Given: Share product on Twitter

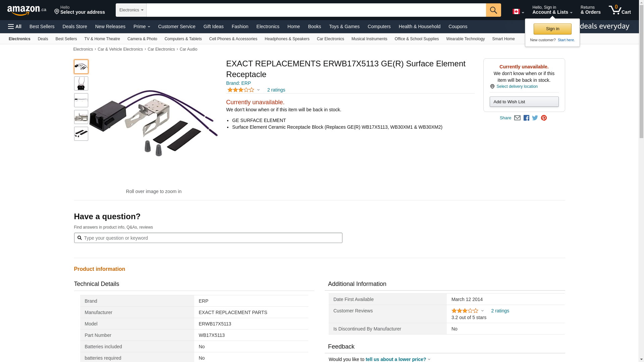Looking at the screenshot, I should [x=535, y=118].
